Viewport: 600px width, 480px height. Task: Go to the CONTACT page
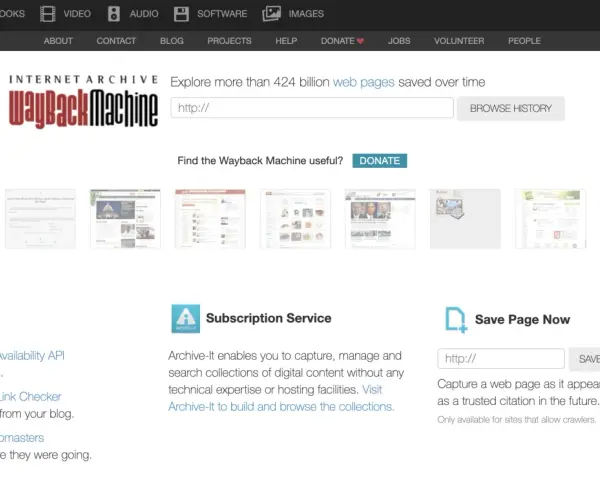[x=116, y=41]
